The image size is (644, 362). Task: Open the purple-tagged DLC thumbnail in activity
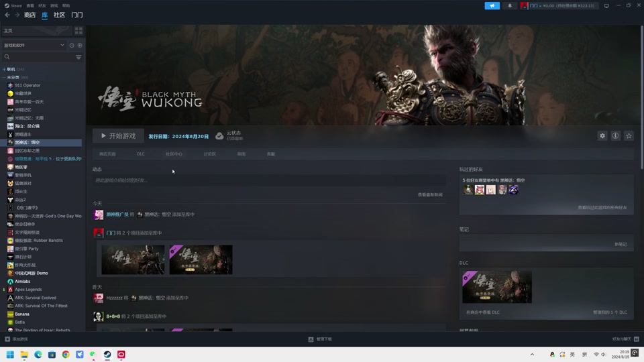tap(201, 260)
